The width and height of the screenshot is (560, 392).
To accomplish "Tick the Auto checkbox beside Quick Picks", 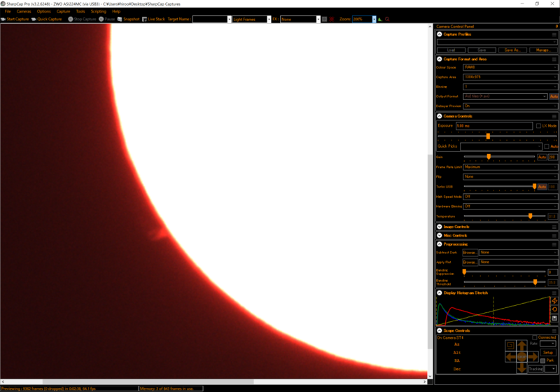I will point(547,147).
